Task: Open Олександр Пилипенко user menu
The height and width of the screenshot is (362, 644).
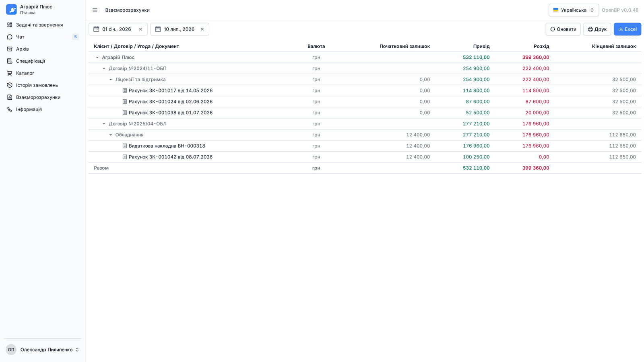Action: [x=43, y=350]
